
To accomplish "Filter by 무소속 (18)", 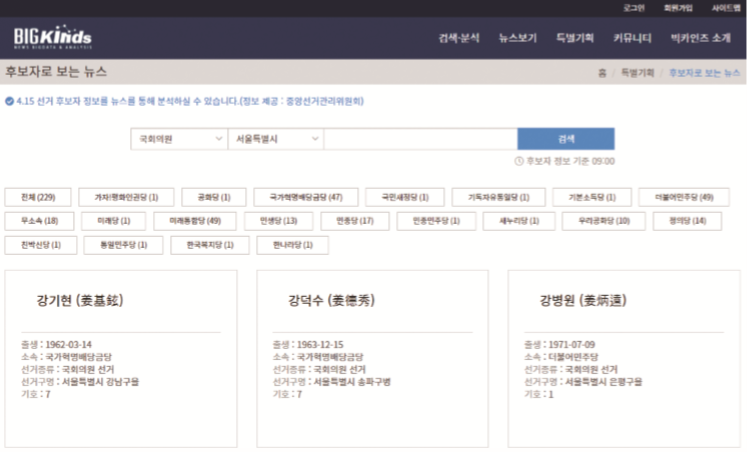I will [x=40, y=221].
